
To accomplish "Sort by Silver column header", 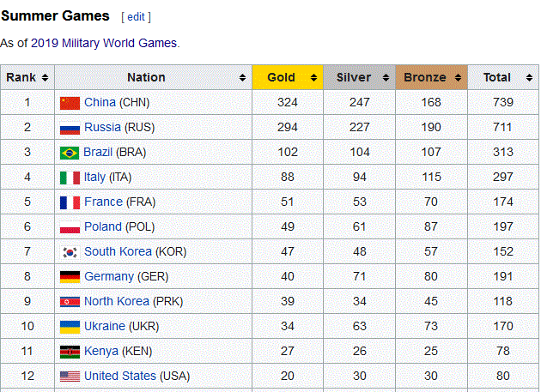I will (359, 77).
